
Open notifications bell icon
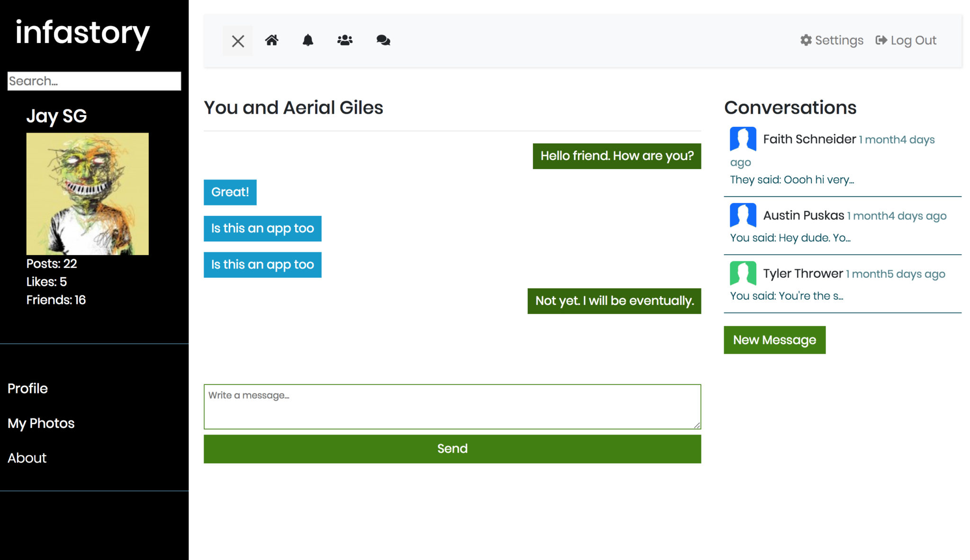pos(308,40)
